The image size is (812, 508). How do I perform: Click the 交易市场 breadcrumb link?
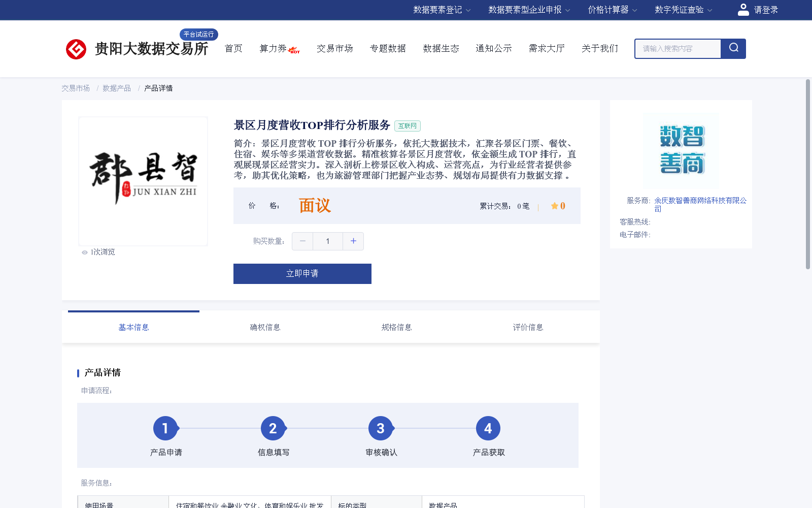coord(76,88)
